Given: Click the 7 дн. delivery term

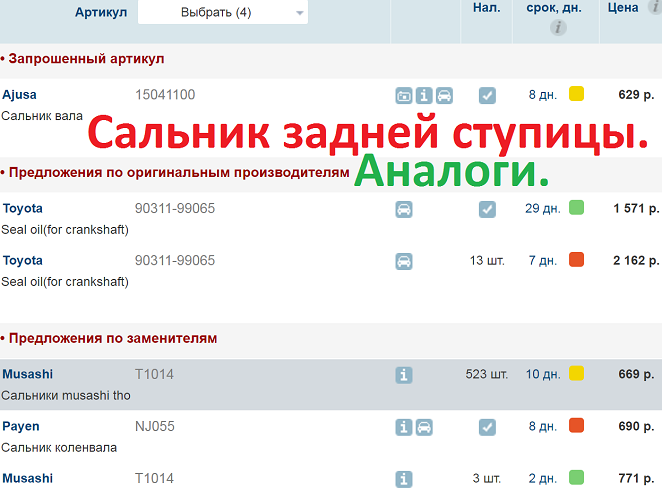Looking at the screenshot, I should (543, 260).
